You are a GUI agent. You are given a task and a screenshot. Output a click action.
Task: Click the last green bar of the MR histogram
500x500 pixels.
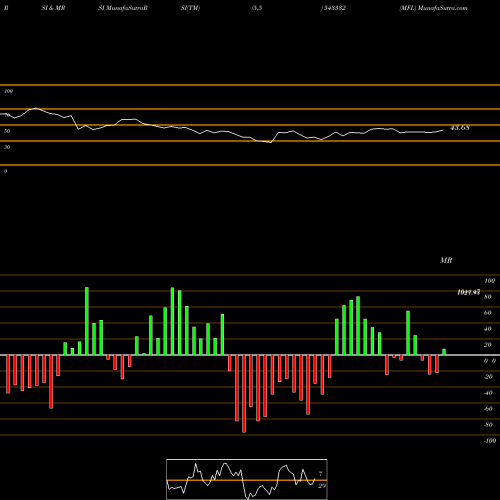click(444, 352)
